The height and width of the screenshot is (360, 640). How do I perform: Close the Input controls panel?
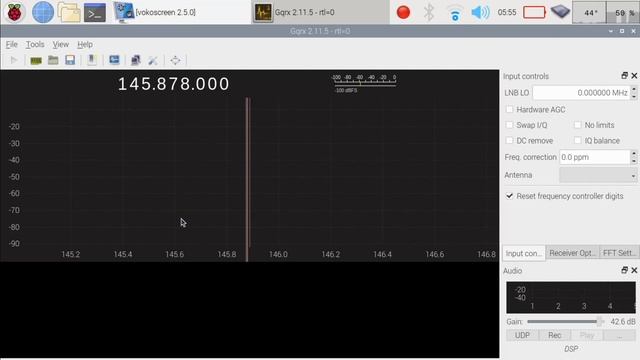(x=634, y=76)
